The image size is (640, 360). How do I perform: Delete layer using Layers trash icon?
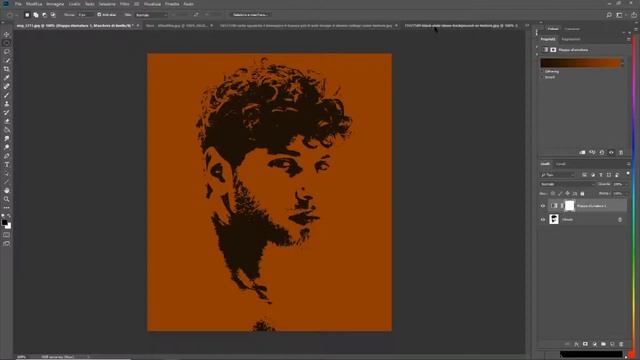coord(621,344)
